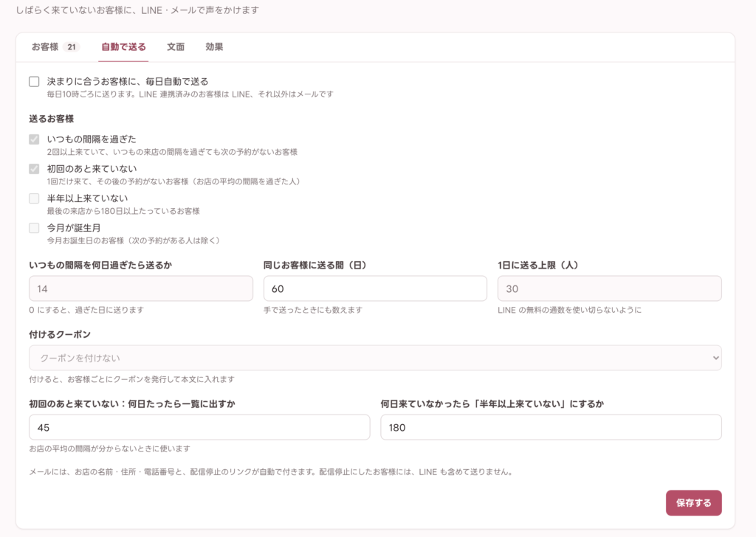The image size is (756, 537).
Task: Click the customer count badge 21
Action: [x=72, y=46]
